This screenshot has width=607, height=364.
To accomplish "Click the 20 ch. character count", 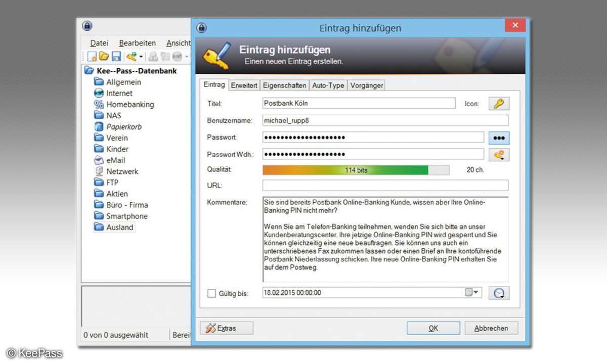I will (x=475, y=170).
